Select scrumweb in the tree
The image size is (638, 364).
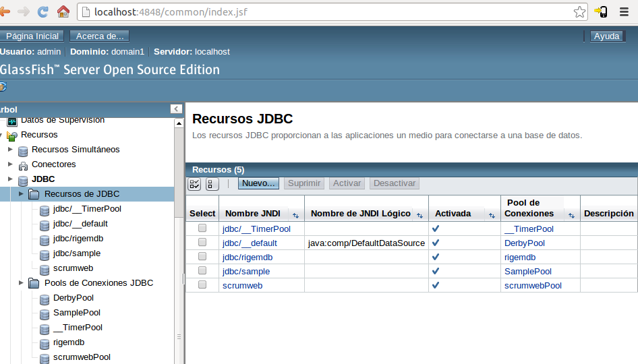coord(74,268)
